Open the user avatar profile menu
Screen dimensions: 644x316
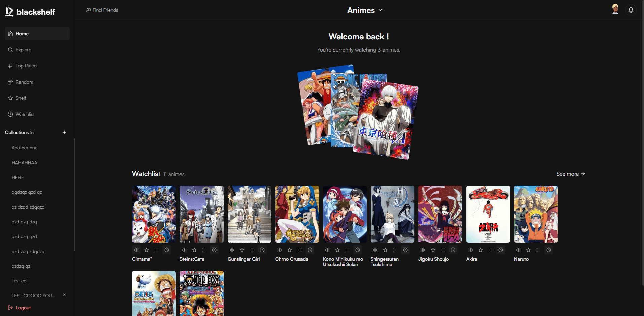(x=615, y=9)
